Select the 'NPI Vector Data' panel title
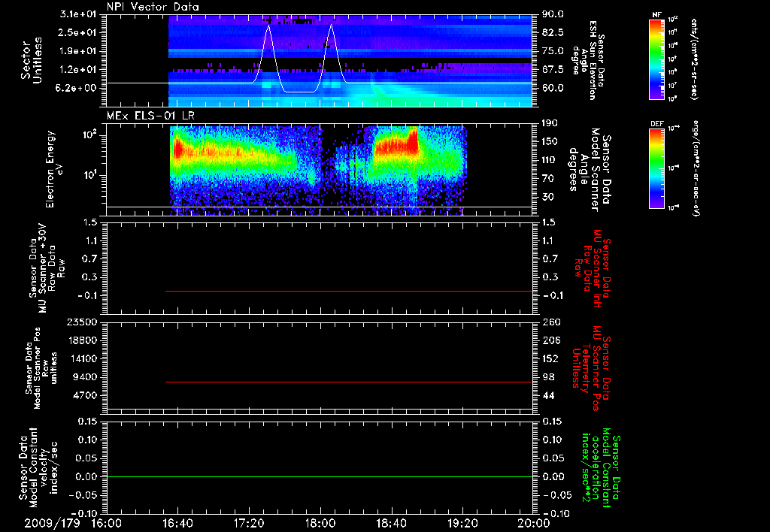Screen dimensions: 770x532 (153, 7)
